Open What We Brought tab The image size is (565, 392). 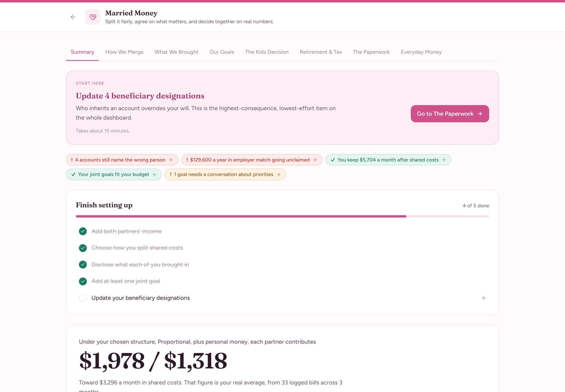click(177, 52)
